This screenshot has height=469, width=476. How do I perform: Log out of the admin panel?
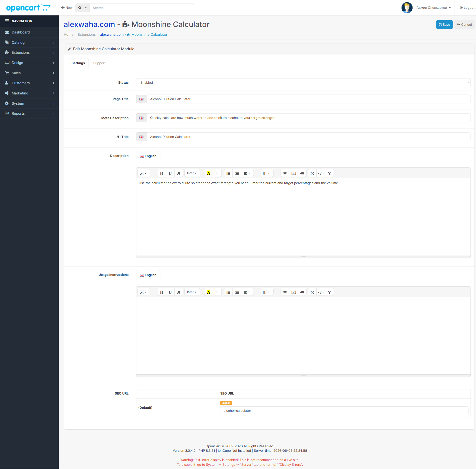467,8
